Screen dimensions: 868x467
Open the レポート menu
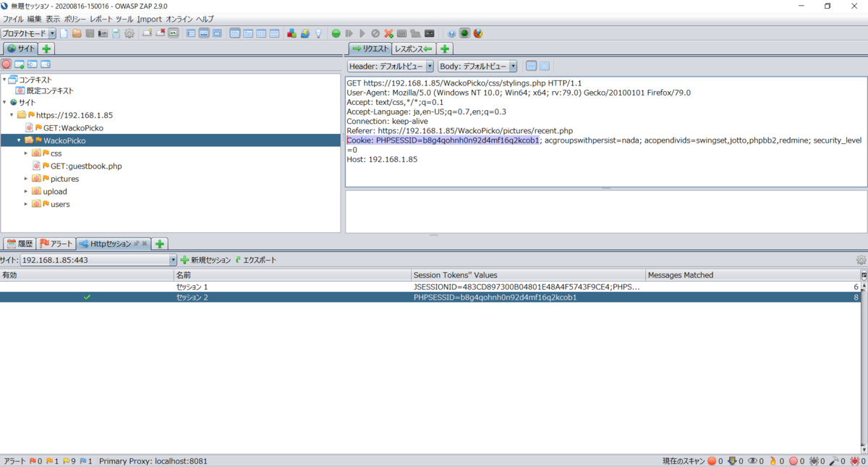(x=101, y=19)
